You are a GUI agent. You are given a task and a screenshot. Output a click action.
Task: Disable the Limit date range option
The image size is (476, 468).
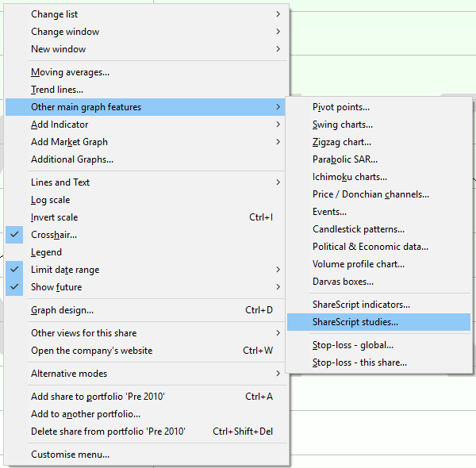click(65, 270)
